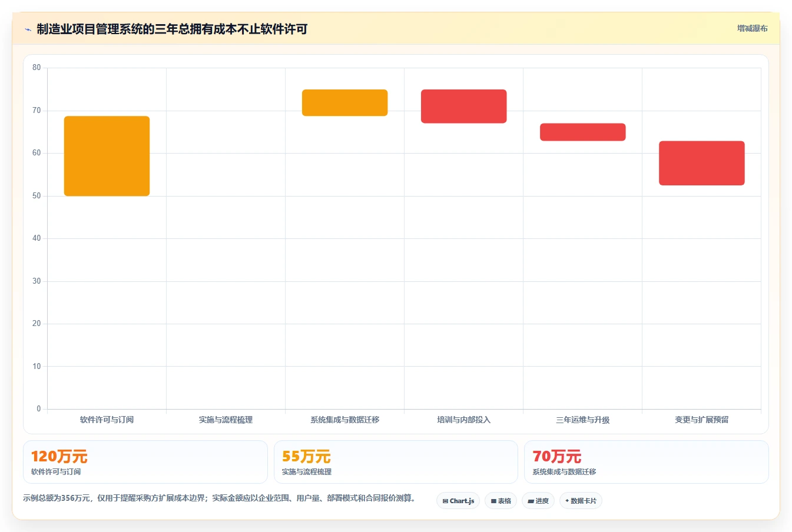Click the x-axis label 实施与流程梳理

coord(226,420)
